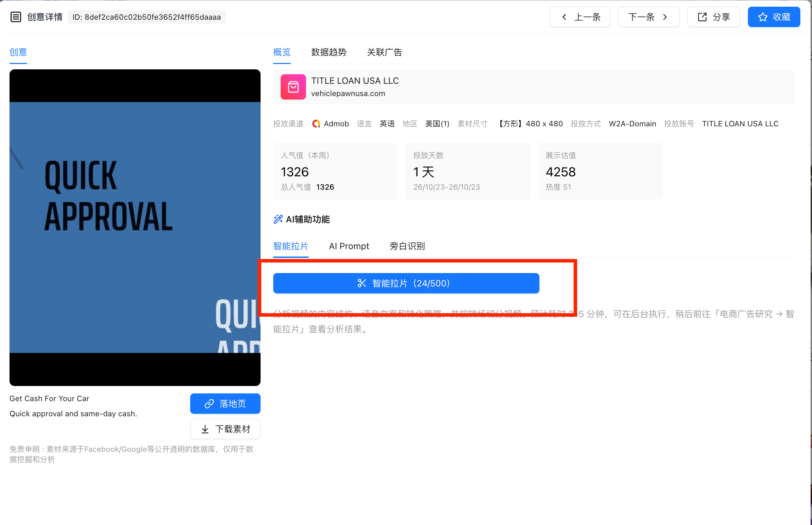This screenshot has height=525, width=812.
Task: Select the 智能拉片 sub-tab
Action: [291, 246]
